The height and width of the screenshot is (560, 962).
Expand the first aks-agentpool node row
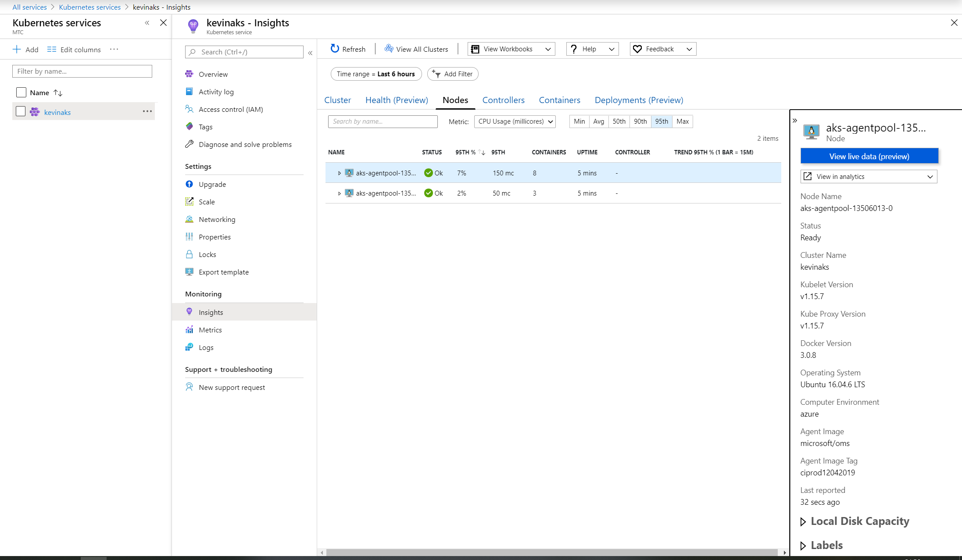pyautogui.click(x=339, y=173)
